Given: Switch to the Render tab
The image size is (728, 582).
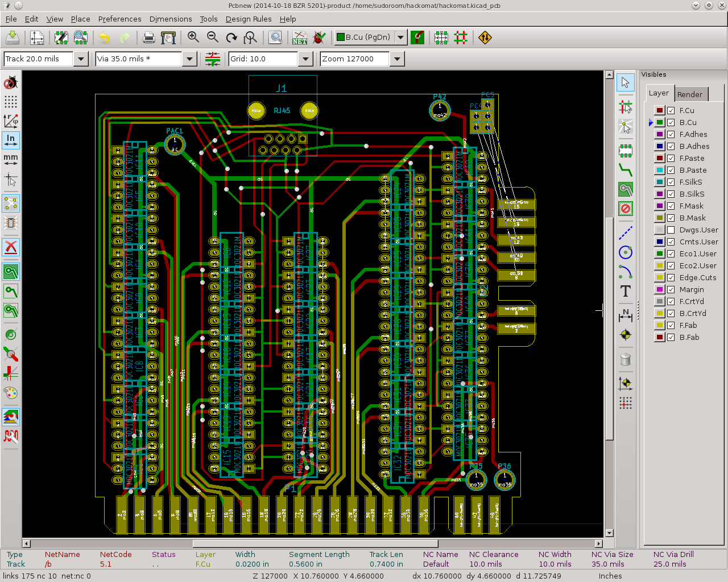Looking at the screenshot, I should 690,94.
